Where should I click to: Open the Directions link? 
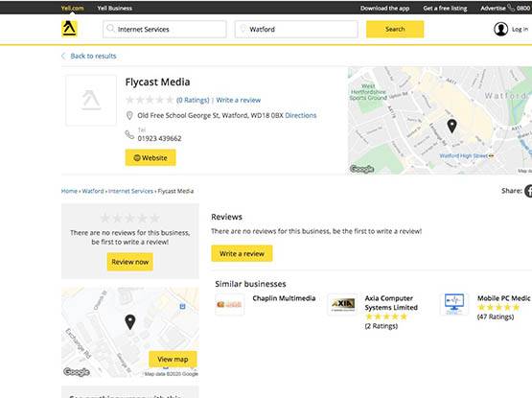click(301, 115)
